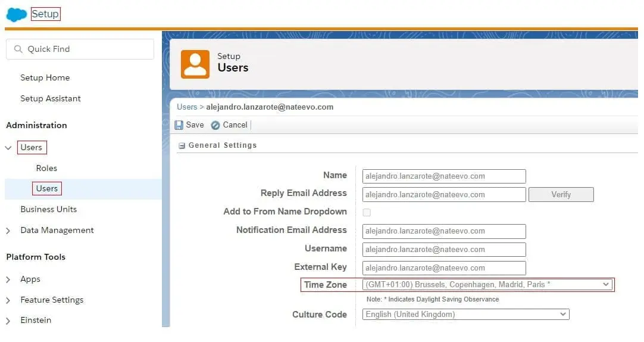
Task: Expand the Feature Settings section
Action: click(x=8, y=300)
